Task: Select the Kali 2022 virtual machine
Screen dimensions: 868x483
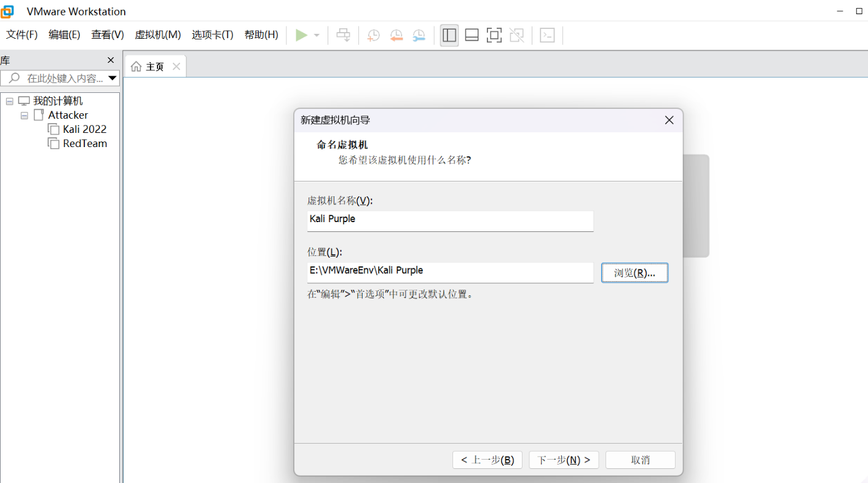Action: pos(85,129)
